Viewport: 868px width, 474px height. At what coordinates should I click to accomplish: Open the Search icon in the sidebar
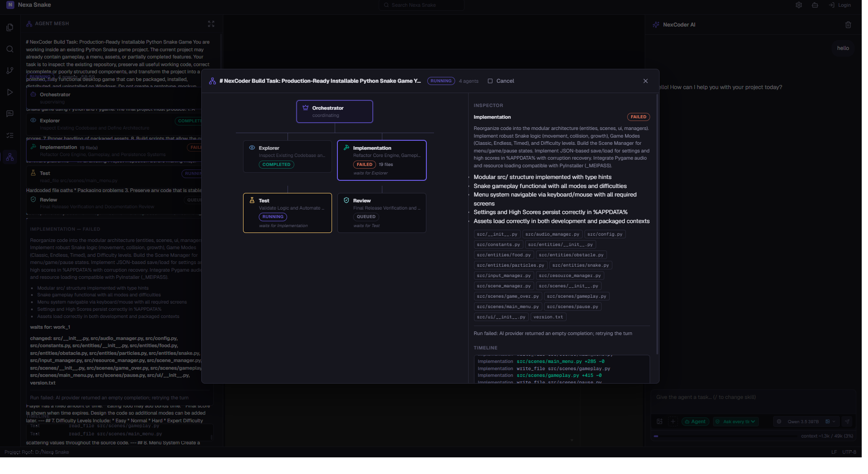10,49
